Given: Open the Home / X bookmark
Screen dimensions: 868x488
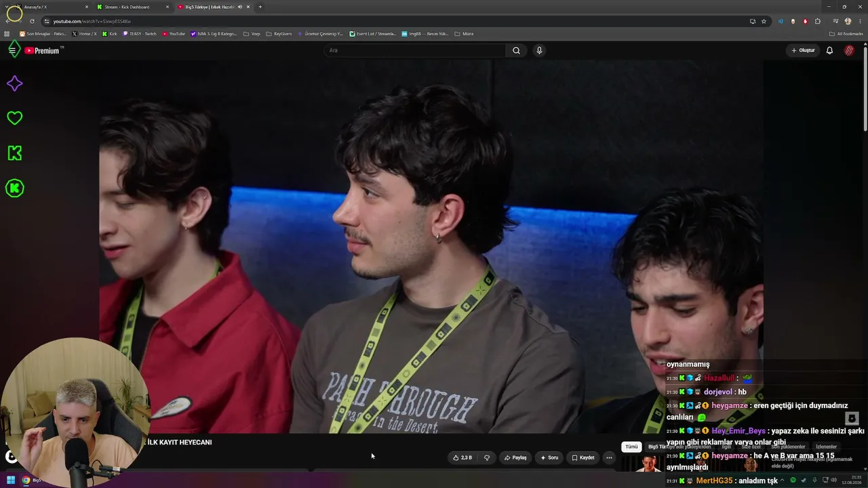Looking at the screenshot, I should [x=85, y=34].
